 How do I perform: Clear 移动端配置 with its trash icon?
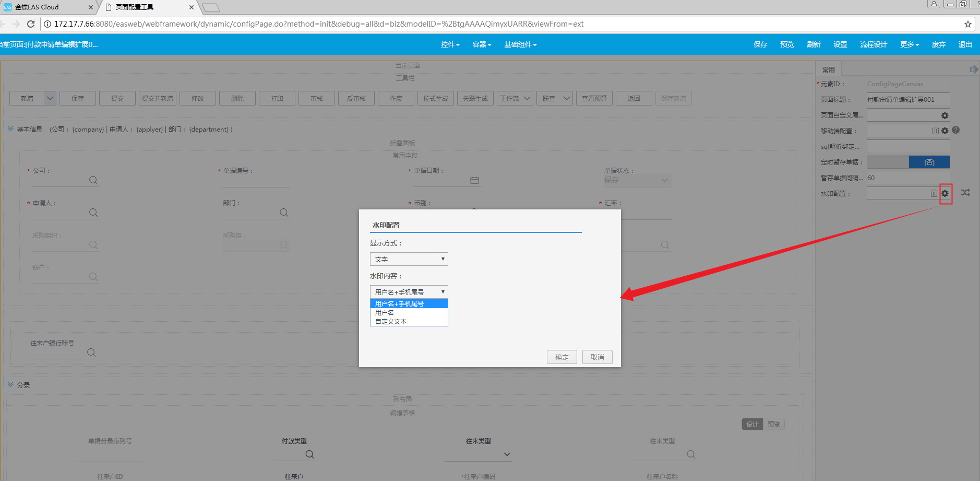[x=936, y=131]
